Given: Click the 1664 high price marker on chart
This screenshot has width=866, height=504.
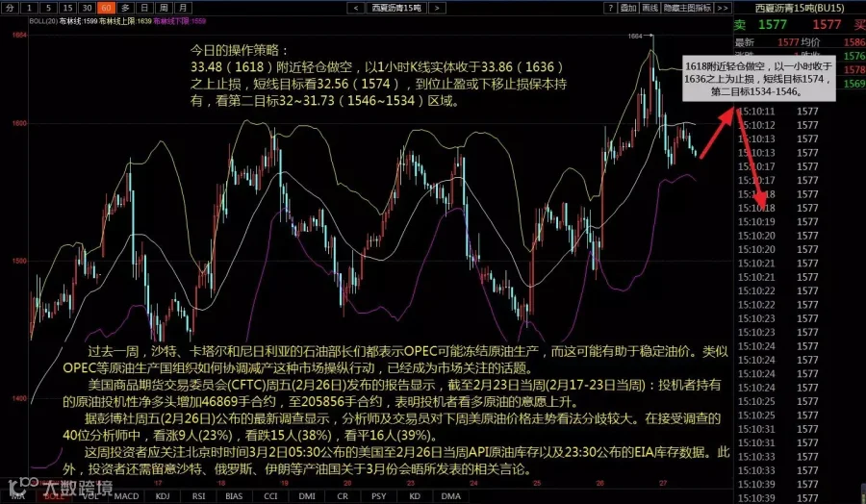Looking at the screenshot, I should tap(635, 36).
